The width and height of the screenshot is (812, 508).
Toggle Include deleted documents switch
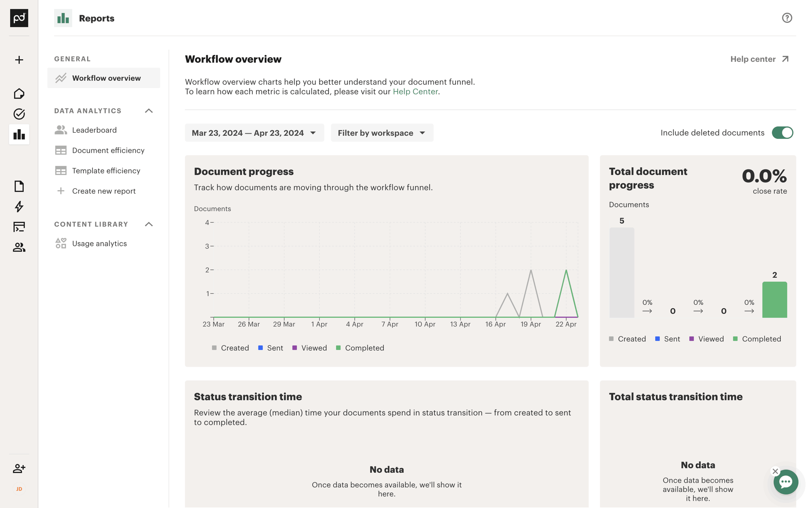tap(782, 133)
